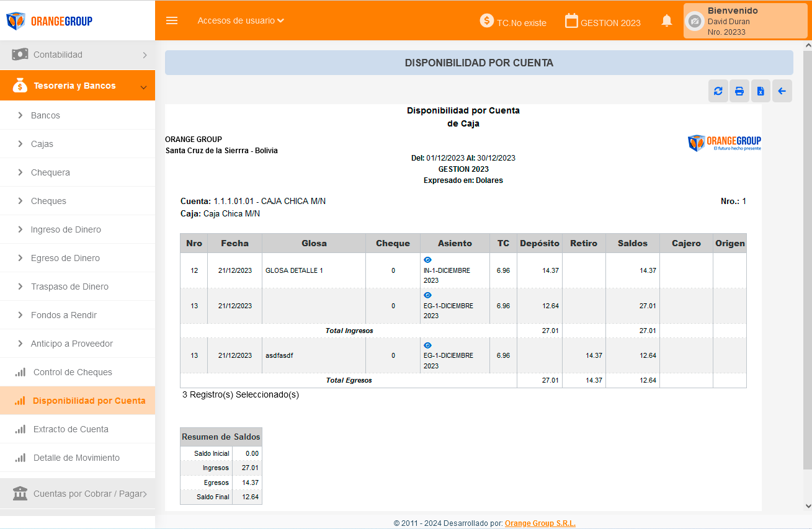Select Control de Cheques in sidebar
The width and height of the screenshot is (812, 529).
point(73,372)
